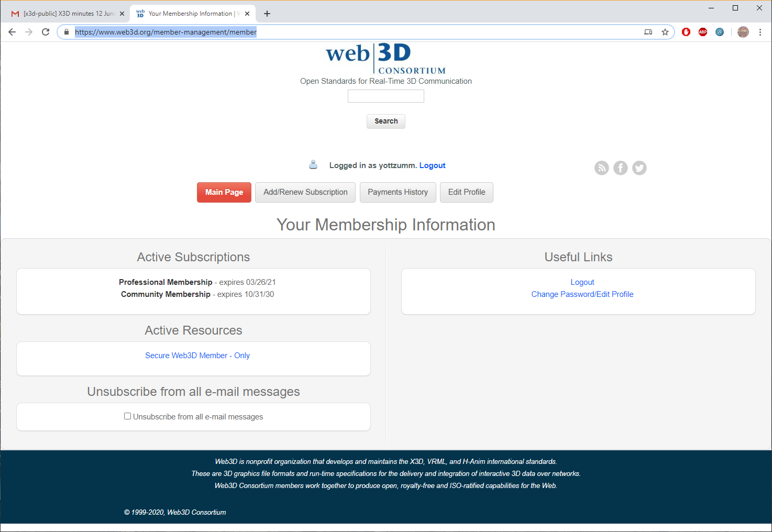Click the site search text field

(386, 96)
